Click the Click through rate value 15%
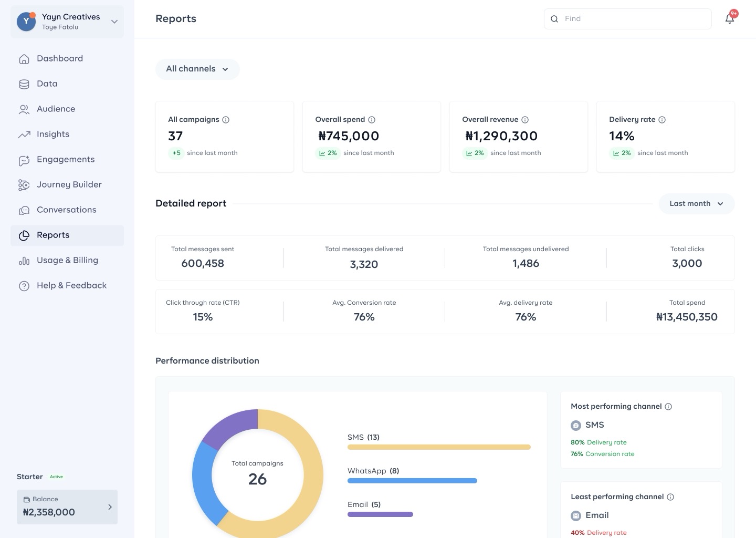756x538 pixels. tap(203, 317)
